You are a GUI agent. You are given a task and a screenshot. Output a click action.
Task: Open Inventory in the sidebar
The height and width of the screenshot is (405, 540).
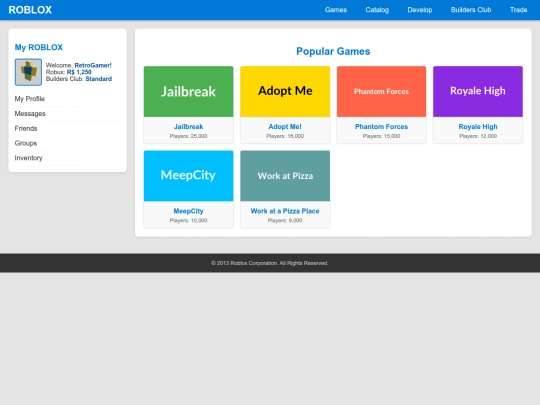[67, 158]
